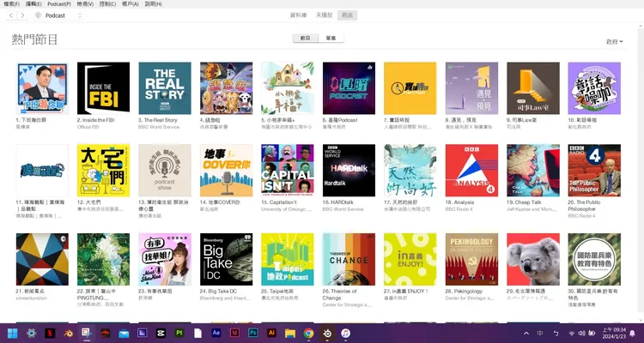This screenshot has width=644, height=343.
Task: Switch to the 商店 tab
Action: point(347,15)
